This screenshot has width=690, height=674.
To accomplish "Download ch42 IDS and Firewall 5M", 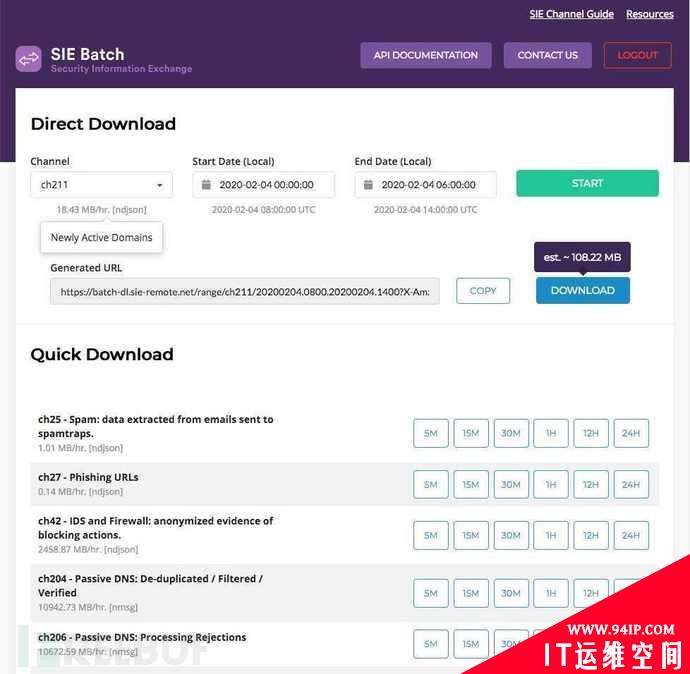I will [431, 535].
